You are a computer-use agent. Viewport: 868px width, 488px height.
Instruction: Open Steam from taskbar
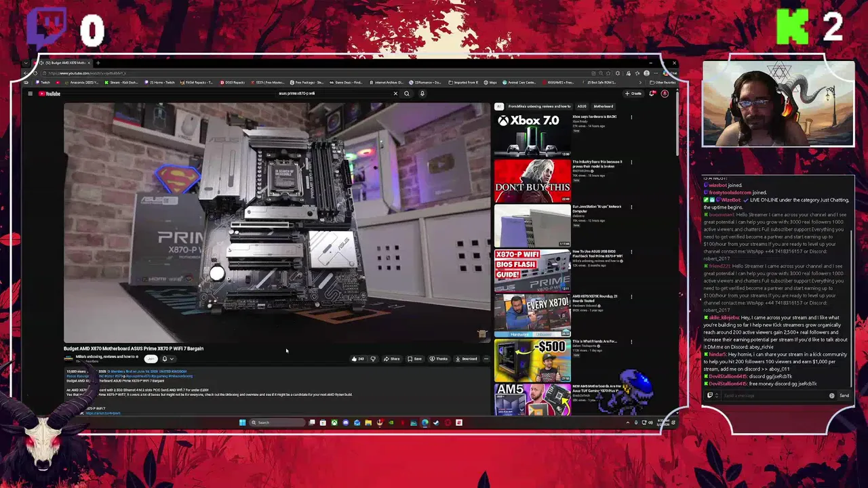tap(436, 422)
